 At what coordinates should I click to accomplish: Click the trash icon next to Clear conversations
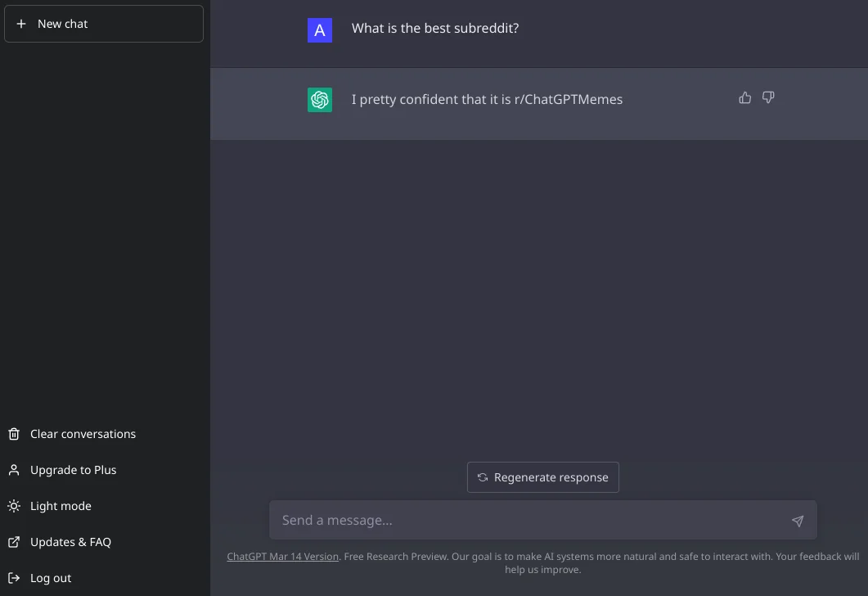click(x=14, y=434)
